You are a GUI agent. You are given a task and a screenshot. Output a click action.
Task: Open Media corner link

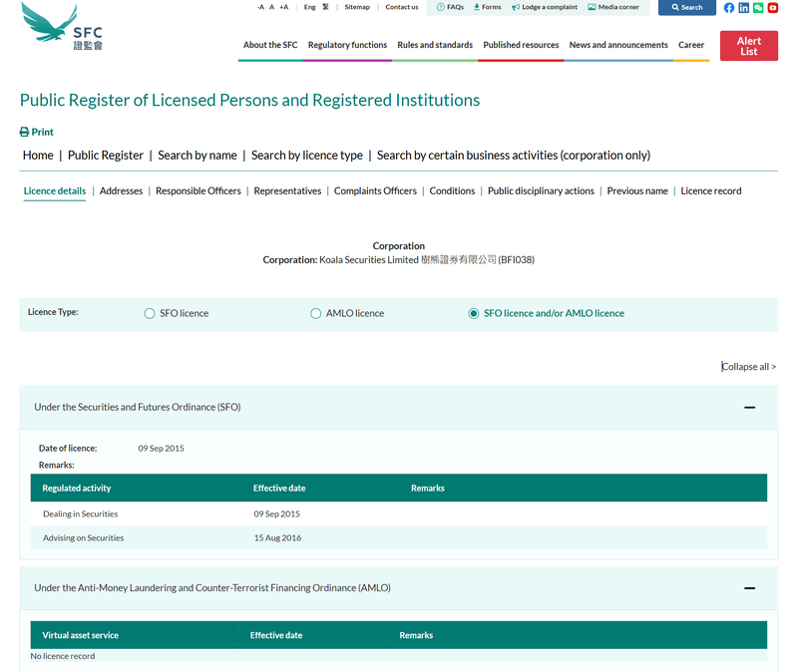pos(613,7)
